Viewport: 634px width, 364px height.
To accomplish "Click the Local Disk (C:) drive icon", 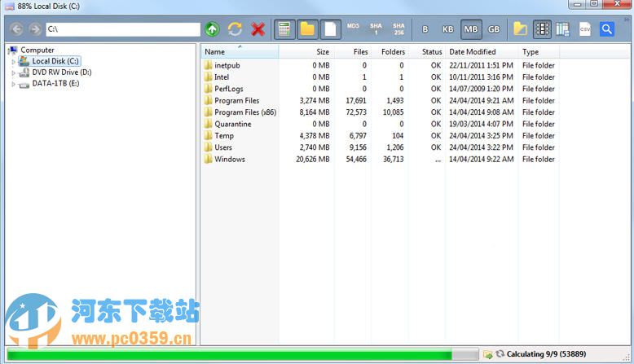I will tap(24, 61).
